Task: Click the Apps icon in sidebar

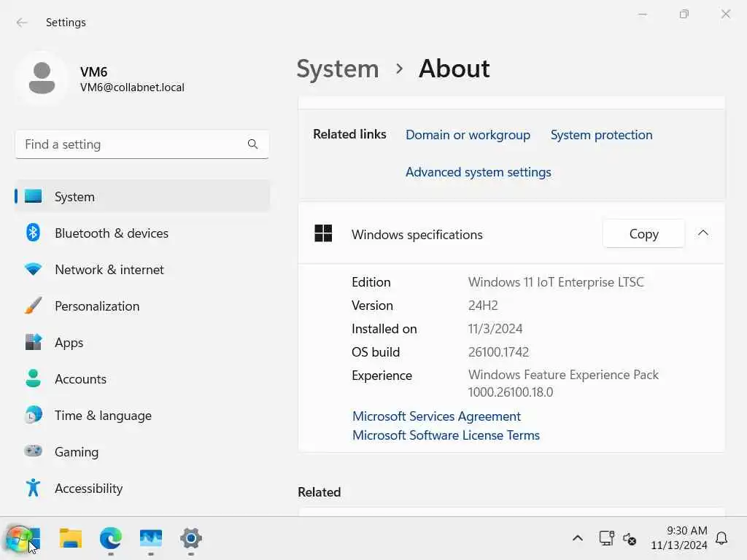Action: pos(34,342)
